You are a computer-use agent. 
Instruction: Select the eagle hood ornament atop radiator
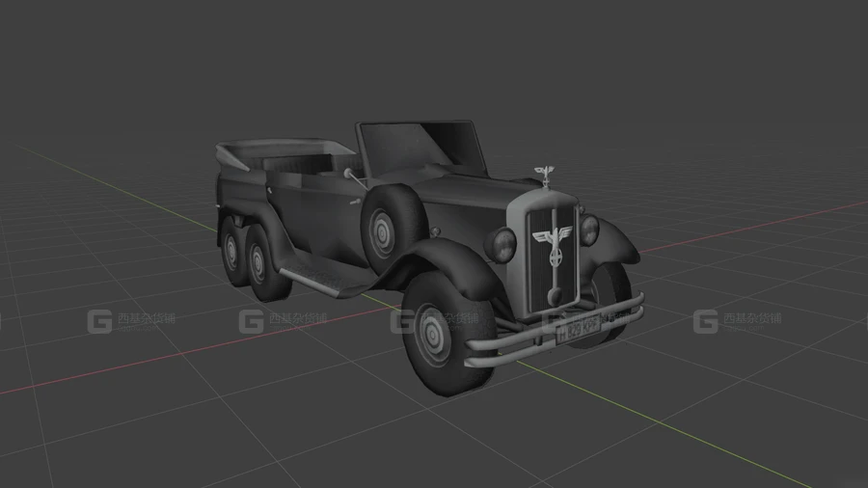tap(545, 176)
